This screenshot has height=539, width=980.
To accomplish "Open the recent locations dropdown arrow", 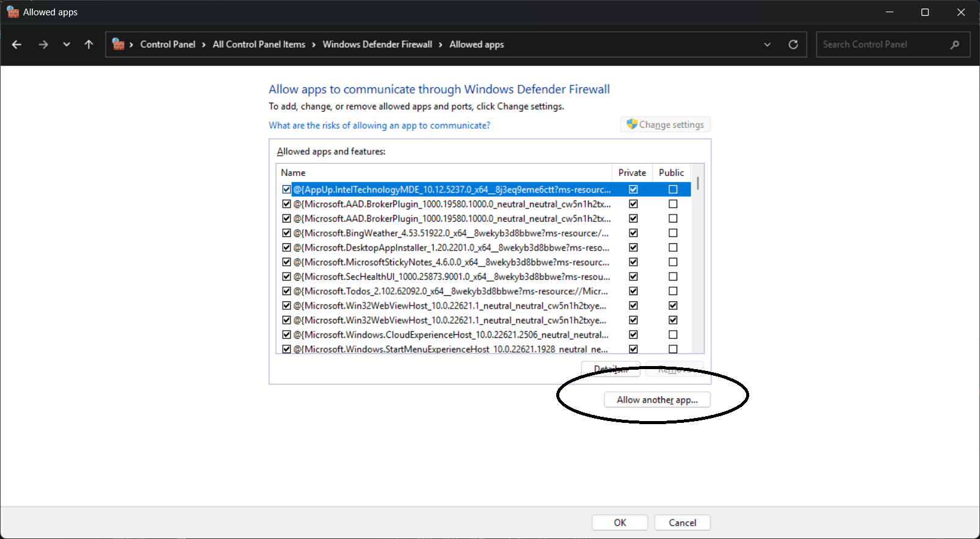I will click(67, 45).
